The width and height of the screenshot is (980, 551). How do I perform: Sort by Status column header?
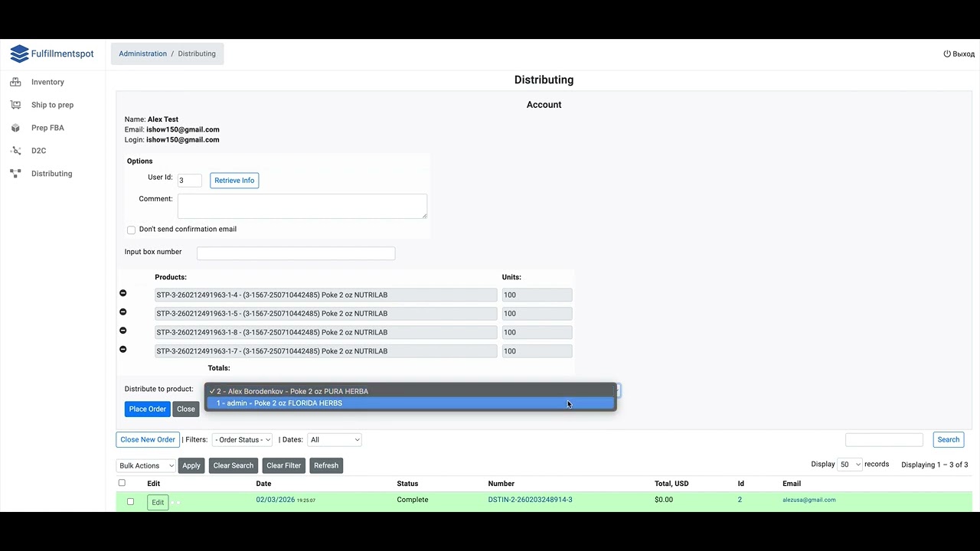pyautogui.click(x=407, y=484)
